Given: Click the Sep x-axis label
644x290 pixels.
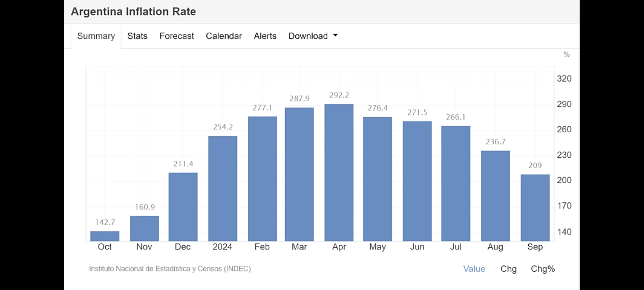Looking at the screenshot, I should click(x=535, y=247).
